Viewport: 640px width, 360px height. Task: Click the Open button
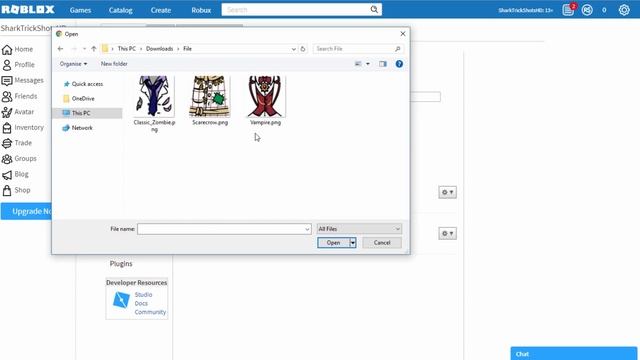(333, 243)
